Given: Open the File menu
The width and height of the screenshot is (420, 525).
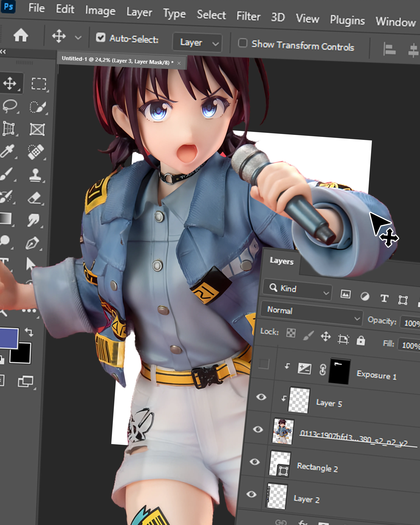Looking at the screenshot, I should [37, 8].
